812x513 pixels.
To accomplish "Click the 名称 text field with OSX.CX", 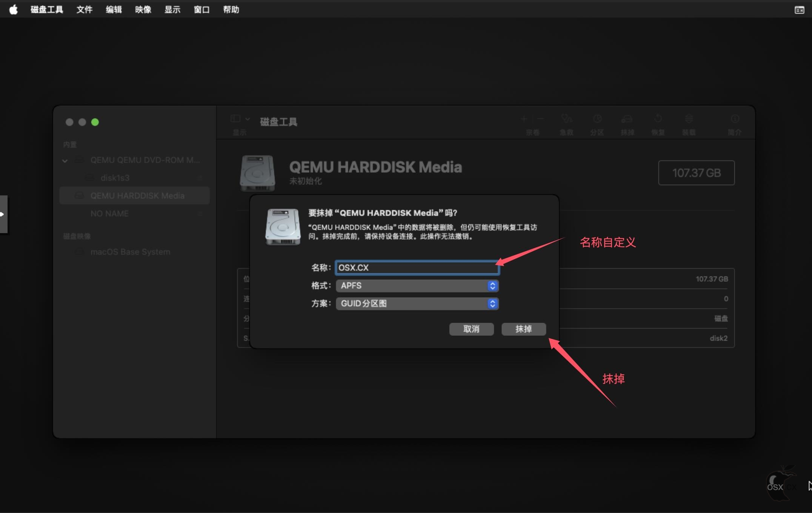I will (417, 267).
